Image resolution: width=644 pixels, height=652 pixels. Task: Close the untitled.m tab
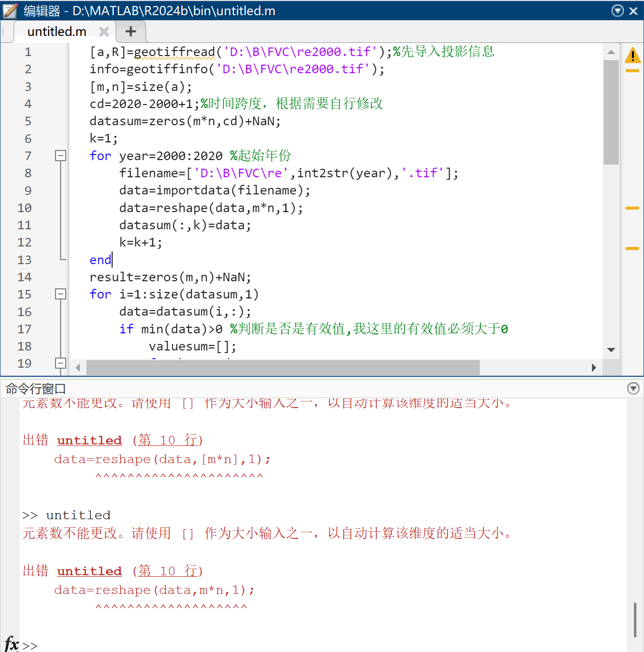(104, 32)
